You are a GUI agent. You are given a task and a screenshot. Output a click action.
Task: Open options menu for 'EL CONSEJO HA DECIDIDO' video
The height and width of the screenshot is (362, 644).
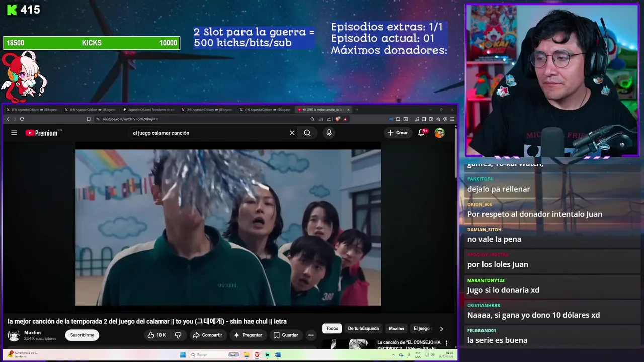pyautogui.click(x=446, y=343)
